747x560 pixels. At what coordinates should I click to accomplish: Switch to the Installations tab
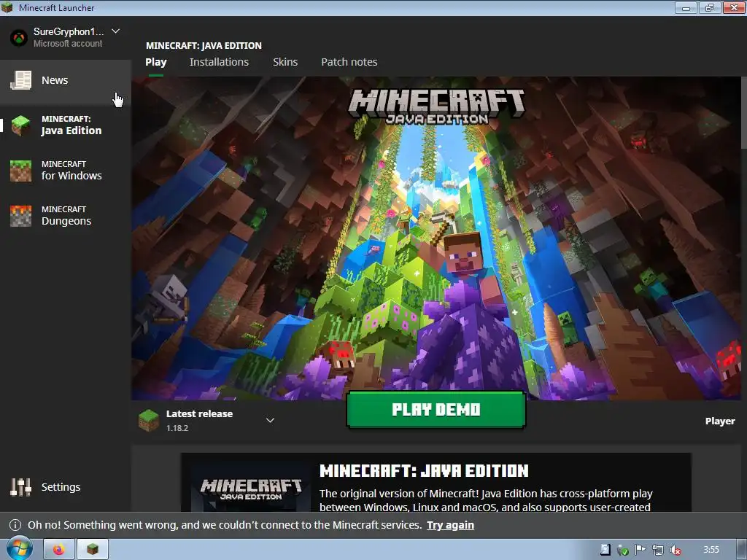point(219,62)
